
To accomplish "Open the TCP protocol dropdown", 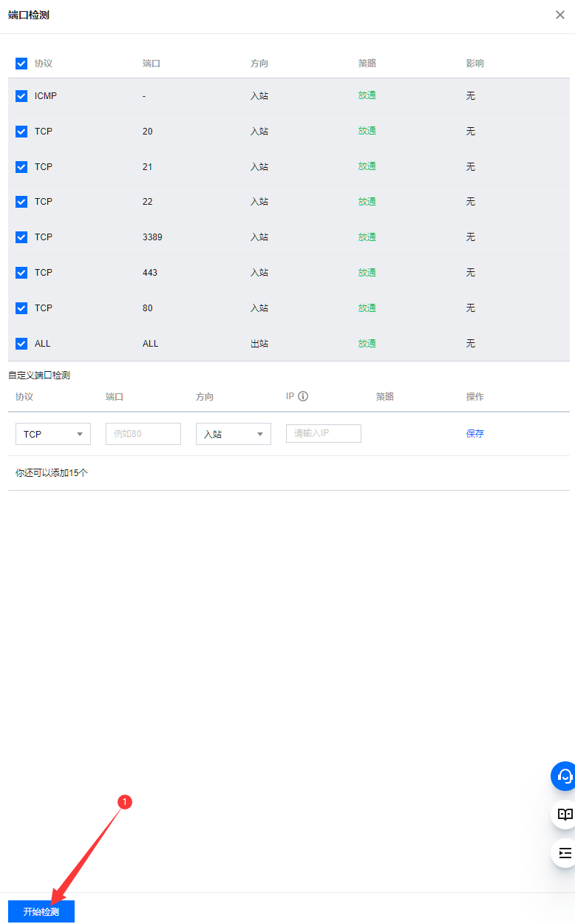I will 53,434.
